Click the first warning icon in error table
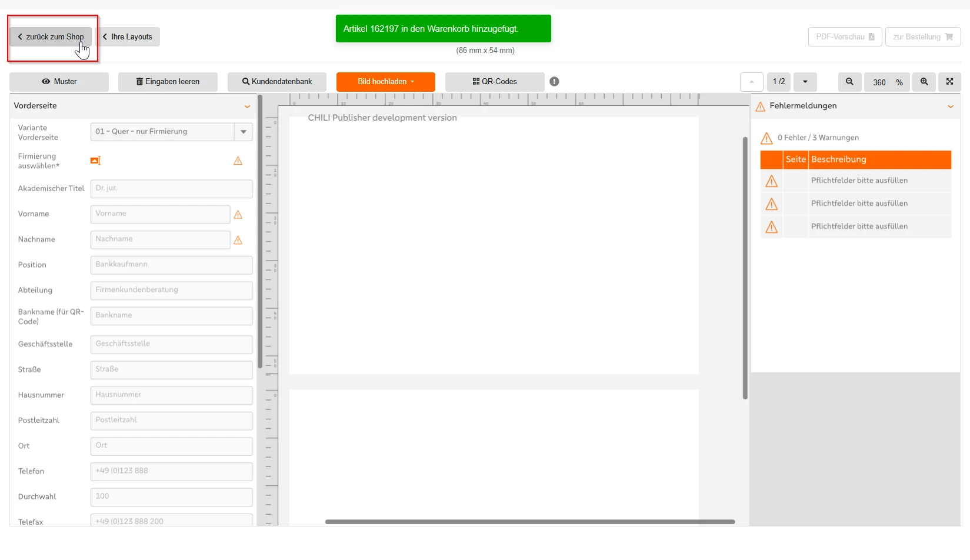The width and height of the screenshot is (970, 560). (771, 181)
